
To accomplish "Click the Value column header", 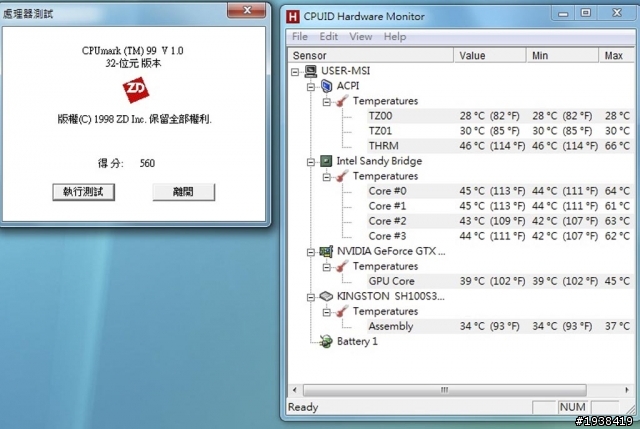I will [x=490, y=56].
